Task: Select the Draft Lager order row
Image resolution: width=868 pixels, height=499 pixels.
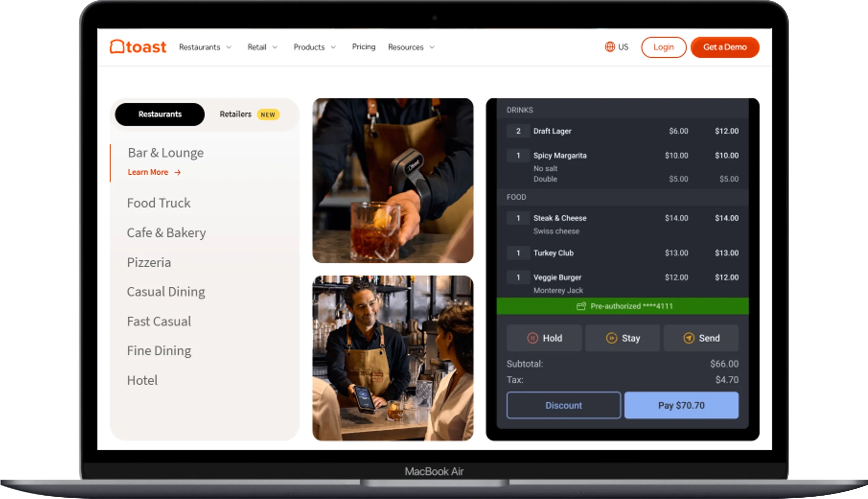Action: pos(622,131)
